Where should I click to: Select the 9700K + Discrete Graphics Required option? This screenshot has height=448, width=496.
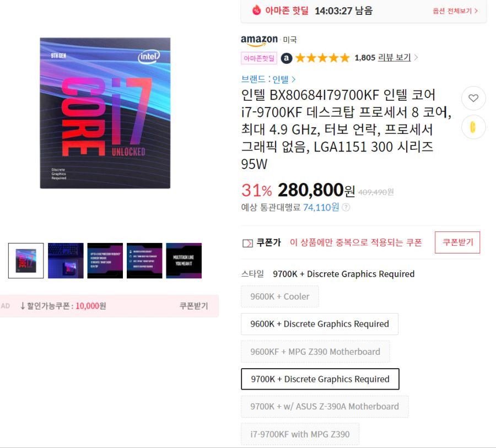tap(320, 379)
